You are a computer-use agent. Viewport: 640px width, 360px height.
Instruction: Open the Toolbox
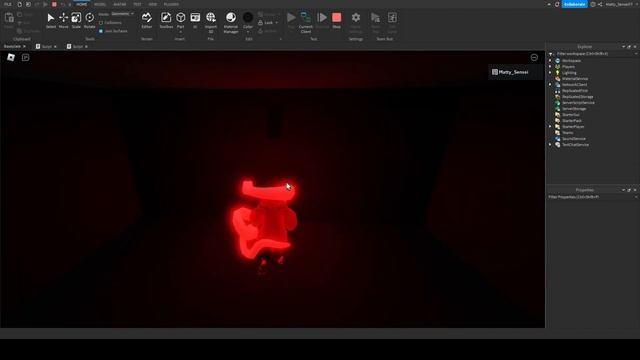pyautogui.click(x=166, y=20)
